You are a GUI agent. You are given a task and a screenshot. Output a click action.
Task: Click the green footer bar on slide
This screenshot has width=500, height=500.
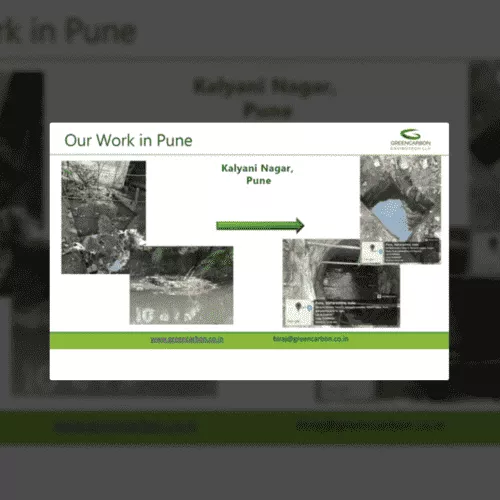pos(249,340)
